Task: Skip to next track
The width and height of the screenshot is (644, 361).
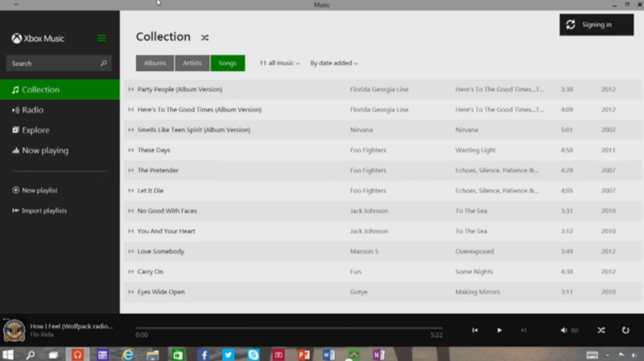Action: [523, 330]
